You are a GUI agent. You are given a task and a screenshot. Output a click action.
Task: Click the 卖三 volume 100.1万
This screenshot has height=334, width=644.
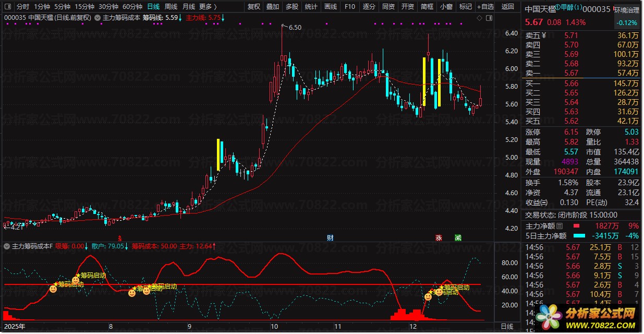626,54
